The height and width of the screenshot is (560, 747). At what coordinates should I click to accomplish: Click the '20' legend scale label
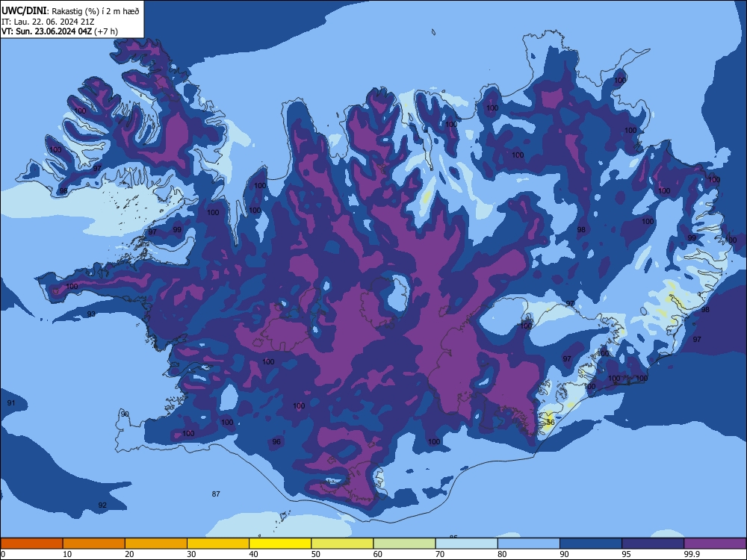[129, 554]
